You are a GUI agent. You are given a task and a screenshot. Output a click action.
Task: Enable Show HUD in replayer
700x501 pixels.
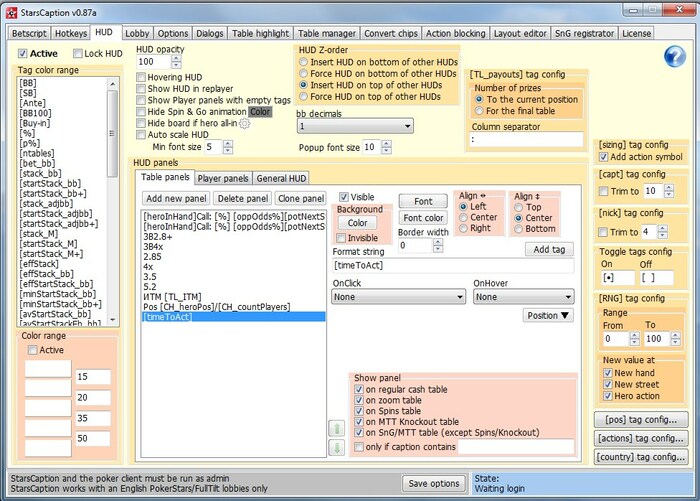(x=141, y=88)
